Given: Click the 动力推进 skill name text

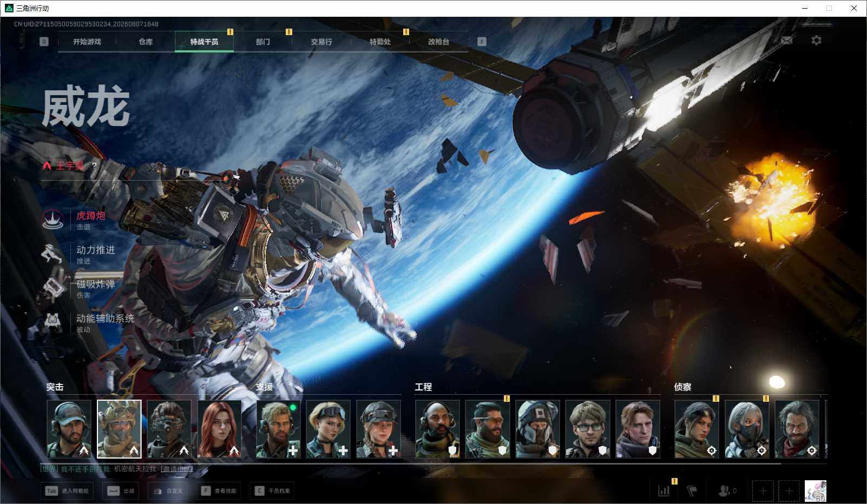Looking at the screenshot, I should (x=96, y=250).
